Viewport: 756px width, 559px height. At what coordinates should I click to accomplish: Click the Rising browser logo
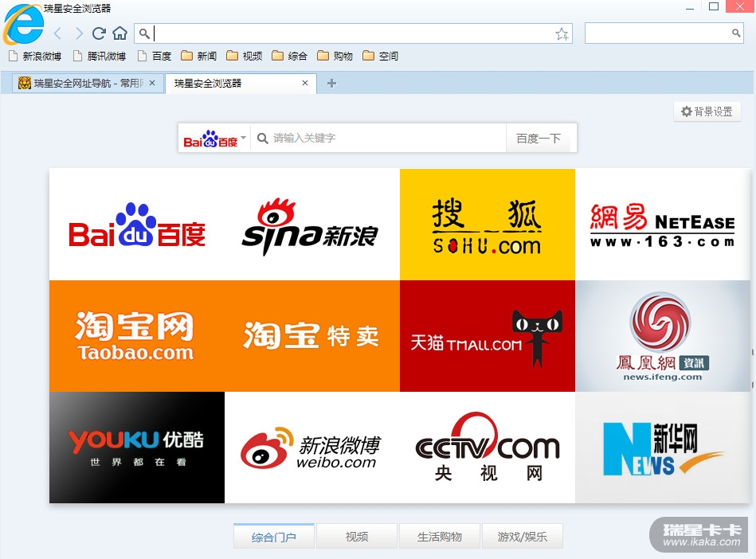click(x=23, y=24)
